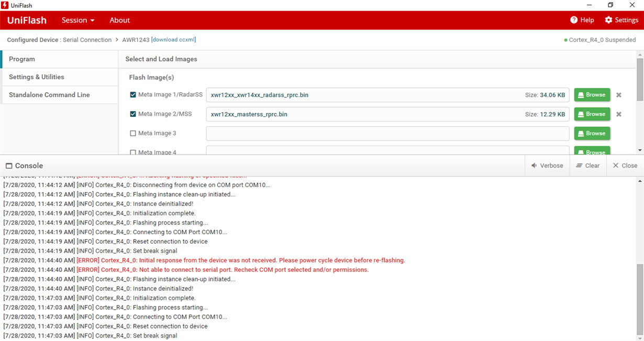Remove Meta Image 1 file with X icon
Image resolution: width=644 pixels, height=341 pixels.
click(619, 95)
